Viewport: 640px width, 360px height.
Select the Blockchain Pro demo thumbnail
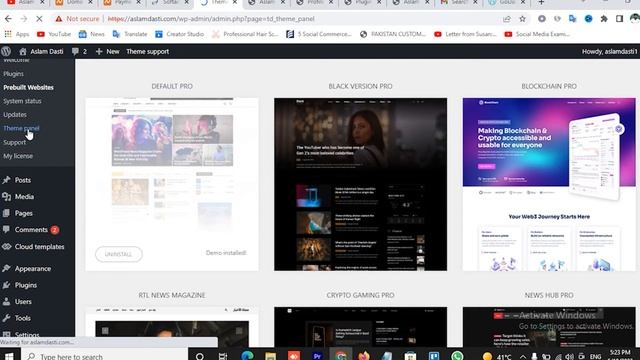click(549, 184)
